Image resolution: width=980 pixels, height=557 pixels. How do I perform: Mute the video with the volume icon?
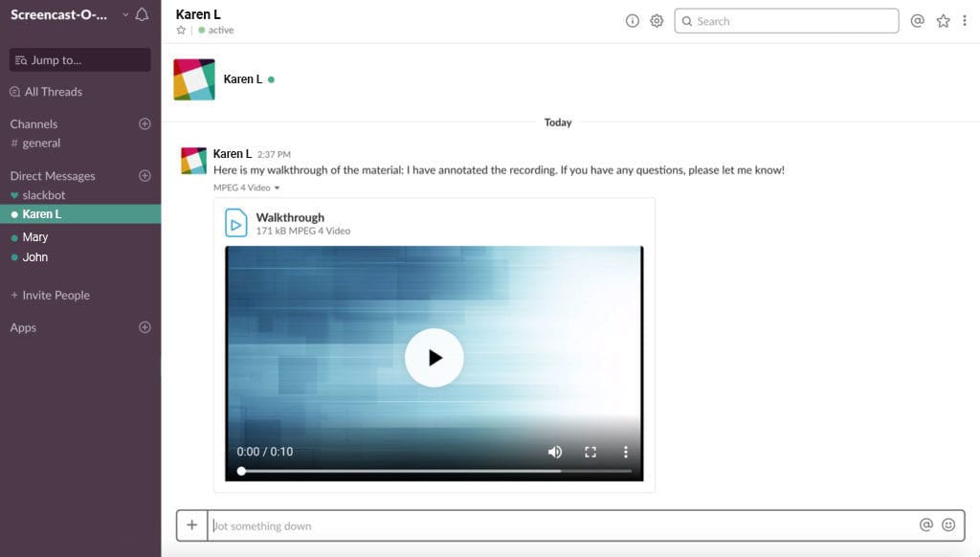[555, 452]
